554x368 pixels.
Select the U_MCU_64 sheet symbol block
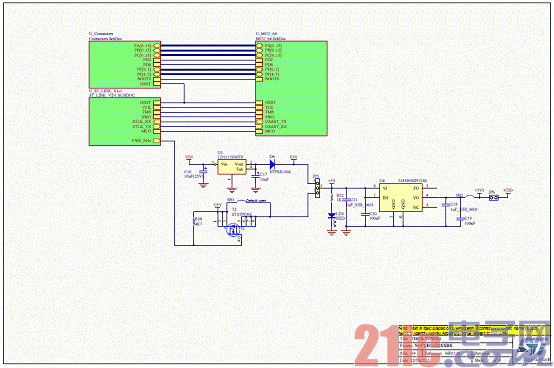[x=291, y=88]
